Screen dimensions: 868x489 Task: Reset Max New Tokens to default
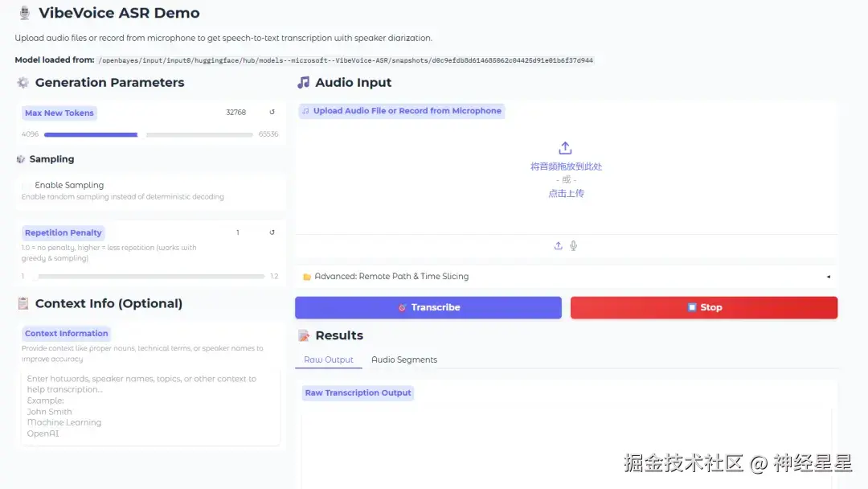tap(272, 112)
